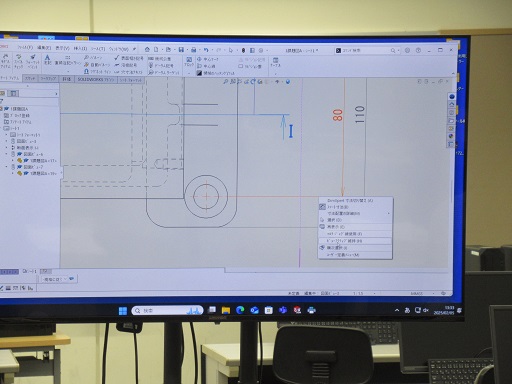Open the submenu arrow in the context menu
The width and height of the screenshot is (512, 384).
click(388, 213)
